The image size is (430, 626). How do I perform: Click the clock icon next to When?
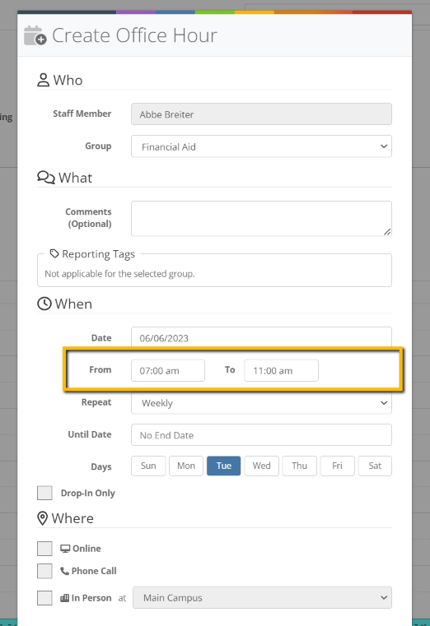coord(44,304)
